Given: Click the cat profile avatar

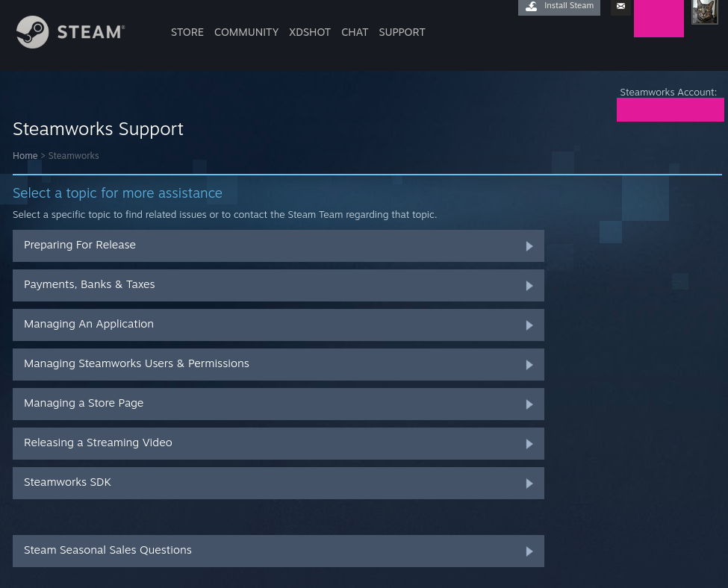Looking at the screenshot, I should click(704, 12).
